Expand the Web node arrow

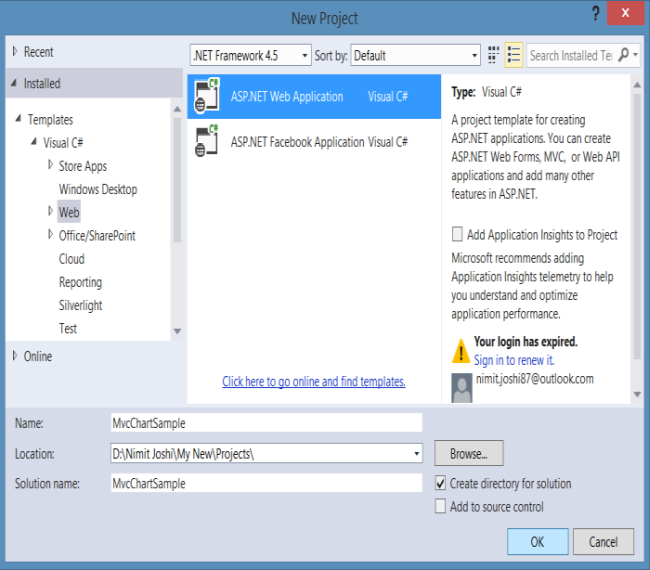click(x=50, y=211)
